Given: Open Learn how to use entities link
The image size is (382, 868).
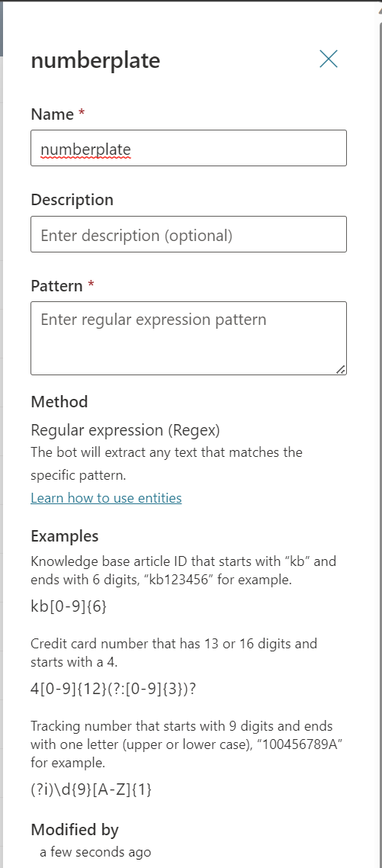Looking at the screenshot, I should [x=106, y=497].
